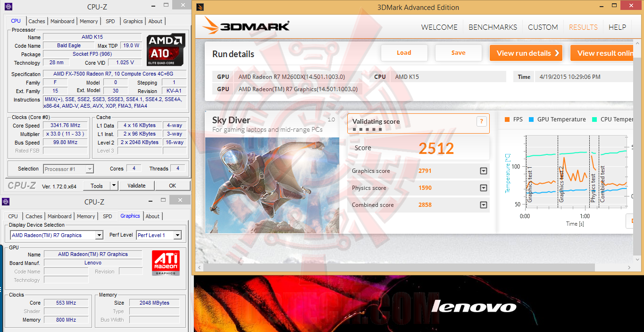The width and height of the screenshot is (644, 332).
Task: Click the 3DMark title bar app icon
Action: (x=200, y=7)
